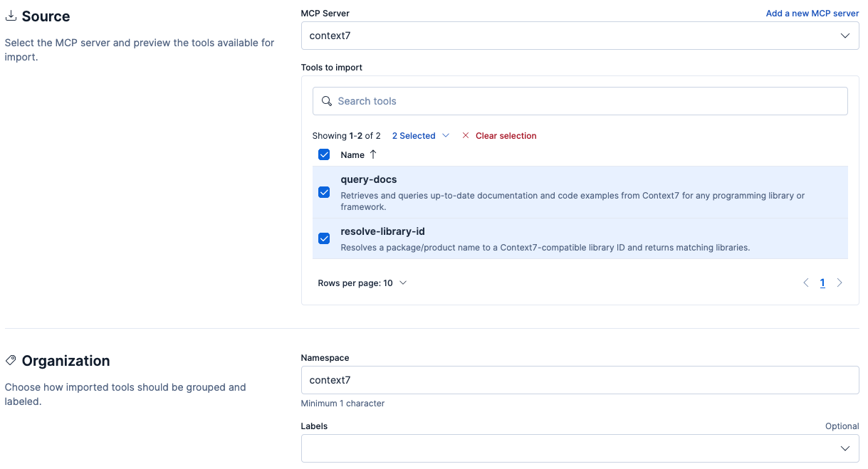The height and width of the screenshot is (469, 868).
Task: Click the download icon beside Source heading
Action: (x=11, y=16)
